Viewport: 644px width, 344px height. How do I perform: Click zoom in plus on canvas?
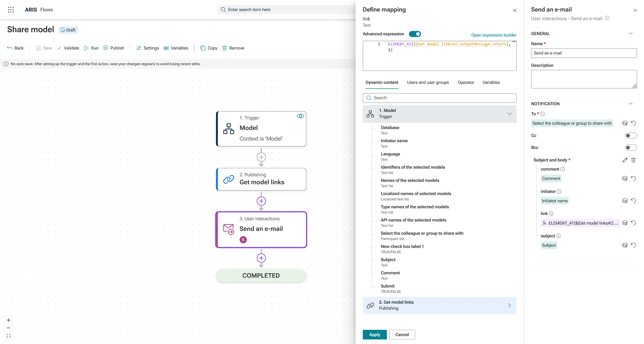8,320
